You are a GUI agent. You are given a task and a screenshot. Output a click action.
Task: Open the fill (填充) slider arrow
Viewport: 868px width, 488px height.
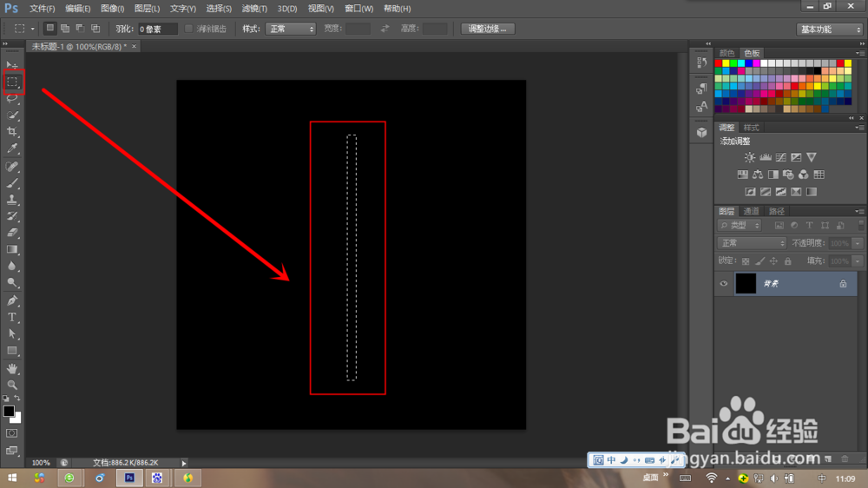point(858,260)
